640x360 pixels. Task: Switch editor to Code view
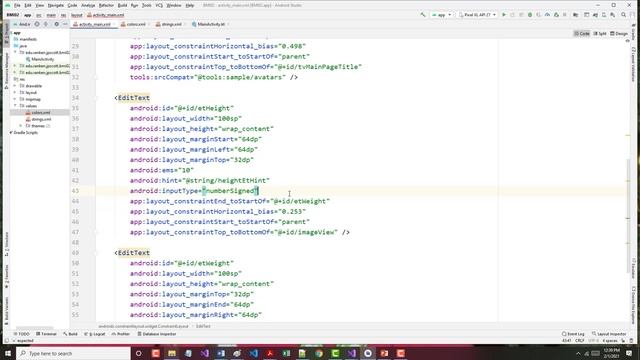582,33
